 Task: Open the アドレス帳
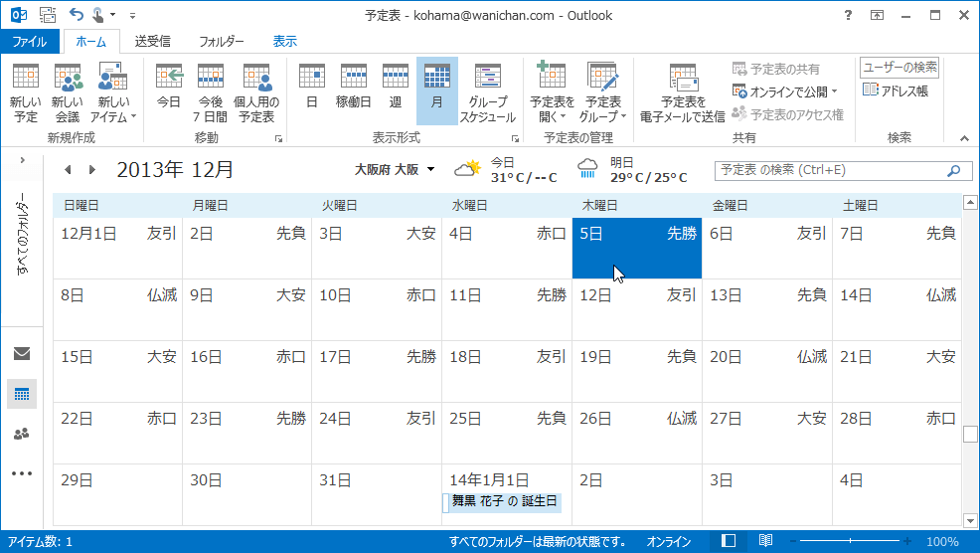click(x=895, y=91)
